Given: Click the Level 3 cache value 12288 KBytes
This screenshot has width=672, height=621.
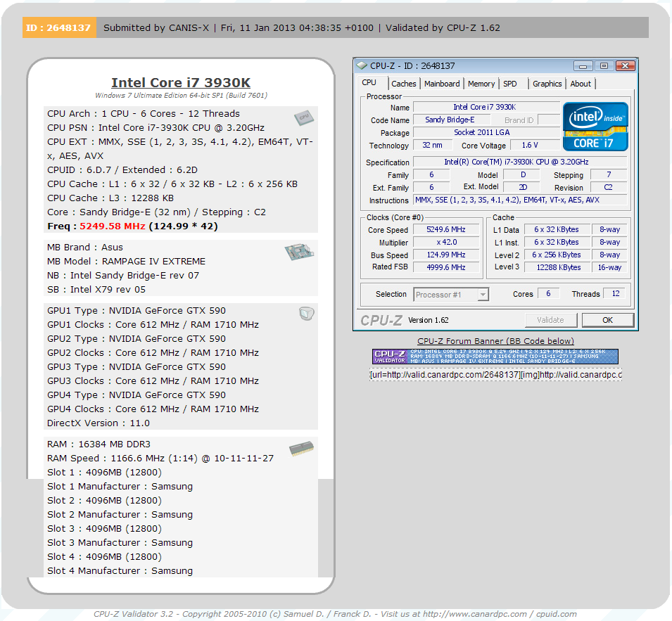Looking at the screenshot, I should tap(557, 267).
